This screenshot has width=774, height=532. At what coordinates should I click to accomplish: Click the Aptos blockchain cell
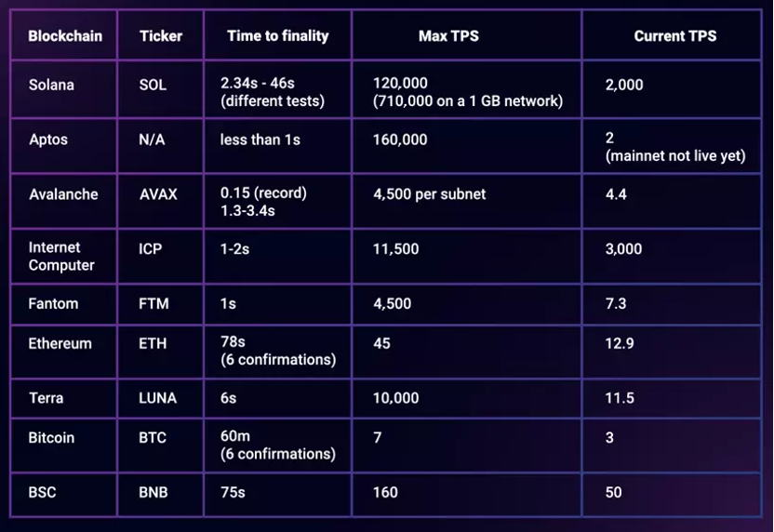63,146
